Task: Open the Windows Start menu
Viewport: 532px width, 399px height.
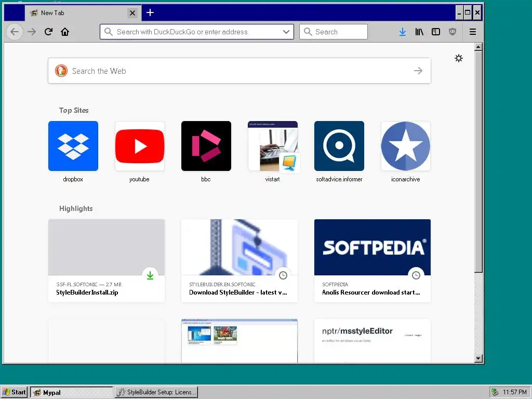Action: [x=14, y=392]
